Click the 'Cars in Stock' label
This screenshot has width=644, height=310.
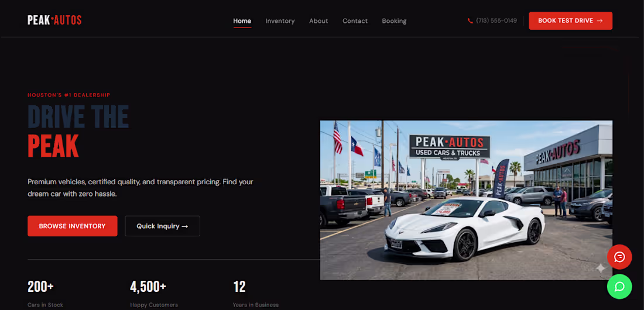click(x=45, y=305)
